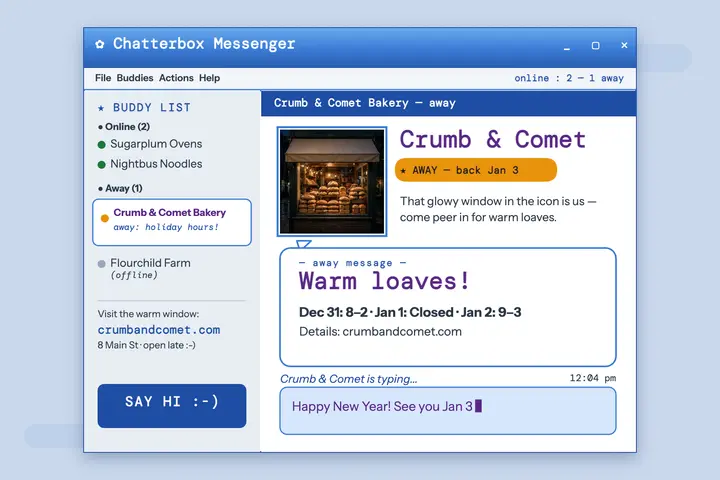Click the flower logo icon in title bar
720x480 pixels.
(x=100, y=44)
